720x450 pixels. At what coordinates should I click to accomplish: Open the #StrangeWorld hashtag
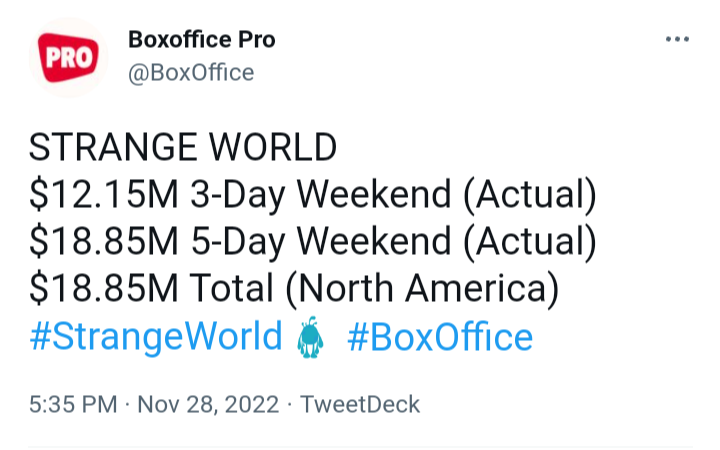[156, 337]
